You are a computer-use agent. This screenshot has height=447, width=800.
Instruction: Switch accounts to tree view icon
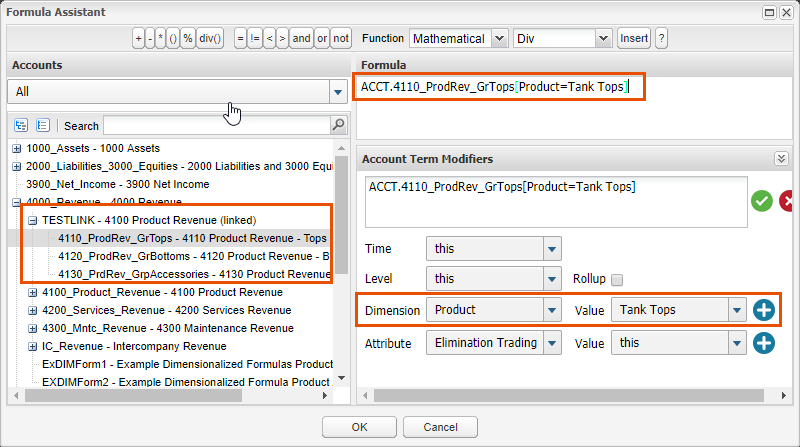coord(21,125)
